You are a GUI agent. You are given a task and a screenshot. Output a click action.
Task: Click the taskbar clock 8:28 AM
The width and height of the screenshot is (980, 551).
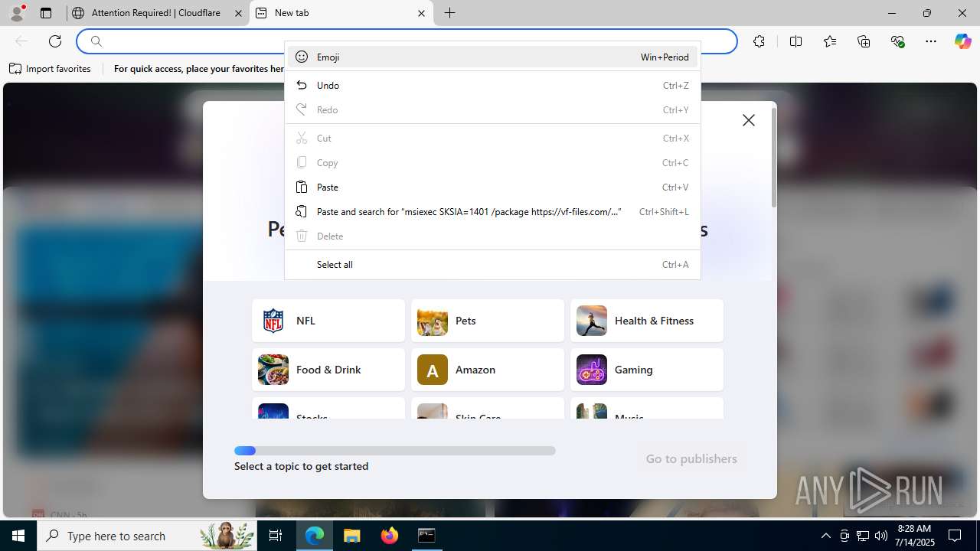(x=916, y=536)
